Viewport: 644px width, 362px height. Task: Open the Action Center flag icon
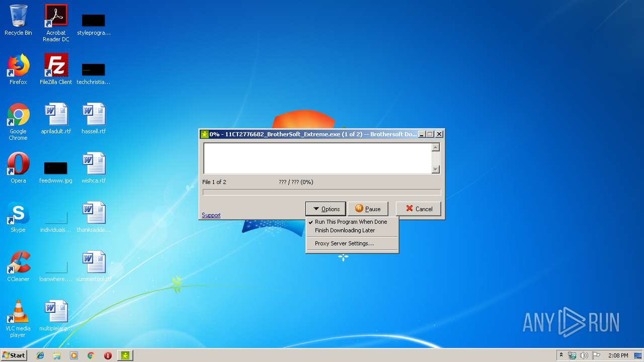pyautogui.click(x=596, y=355)
